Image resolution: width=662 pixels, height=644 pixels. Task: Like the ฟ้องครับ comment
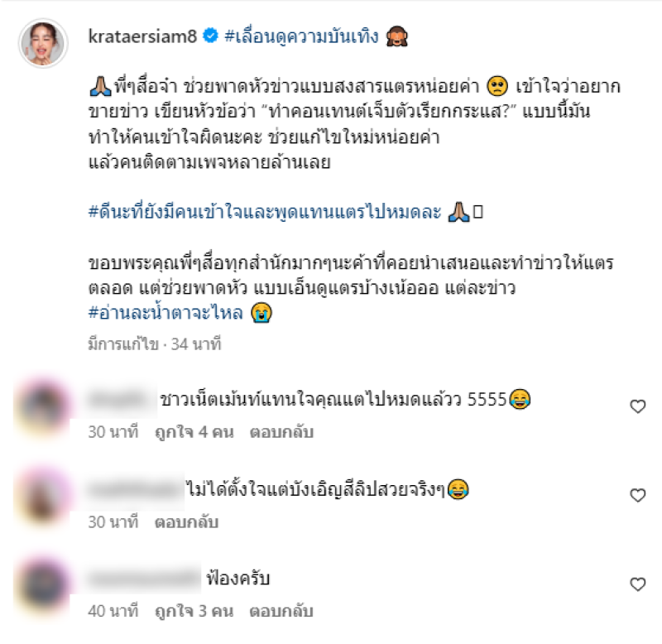pos(637,584)
